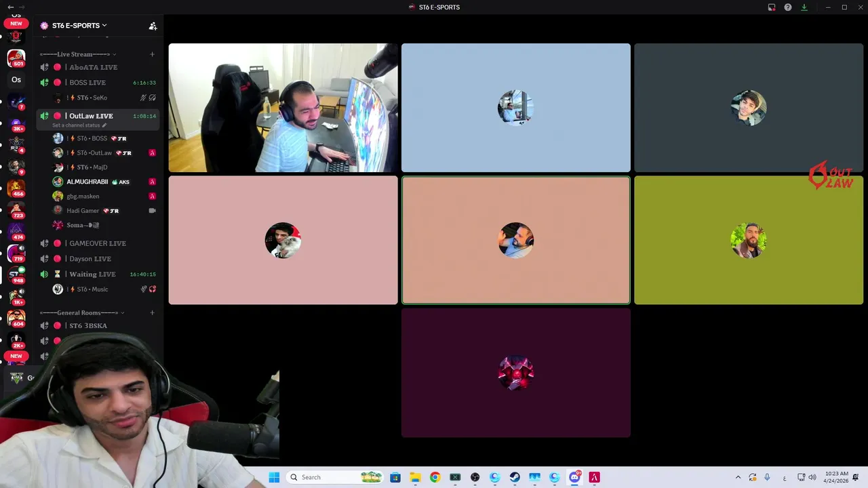Open the server with the 604 badge

(16, 319)
